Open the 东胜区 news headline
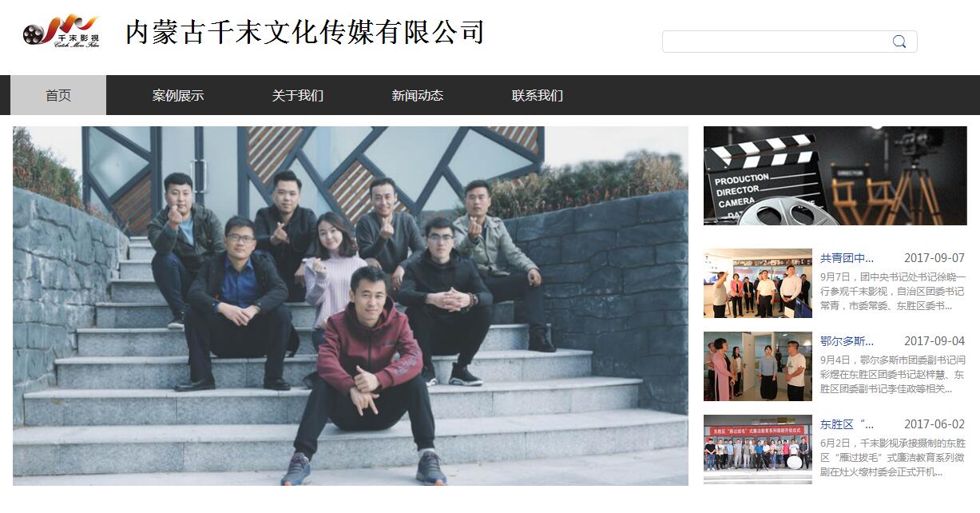 pos(847,424)
